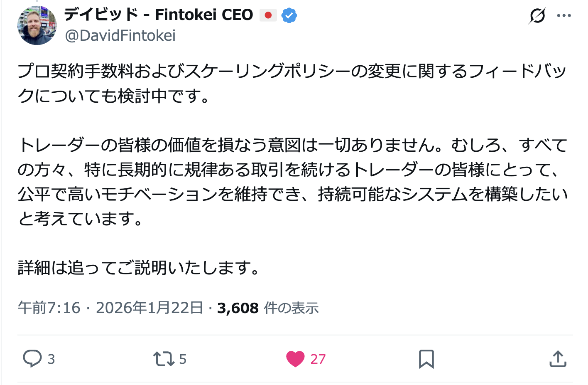Click the timestamp 午前7:16 · 2026年1月22日
This screenshot has height=385, width=588.
(110, 308)
